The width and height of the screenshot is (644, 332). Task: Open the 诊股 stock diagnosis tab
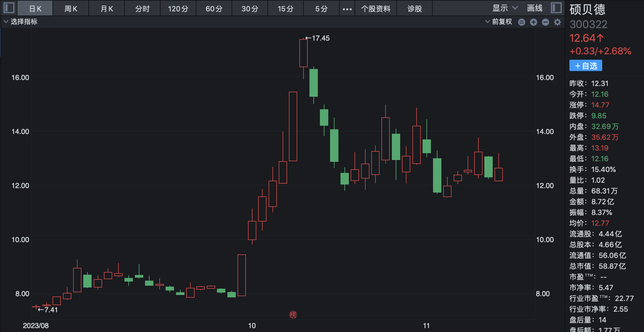coord(415,9)
